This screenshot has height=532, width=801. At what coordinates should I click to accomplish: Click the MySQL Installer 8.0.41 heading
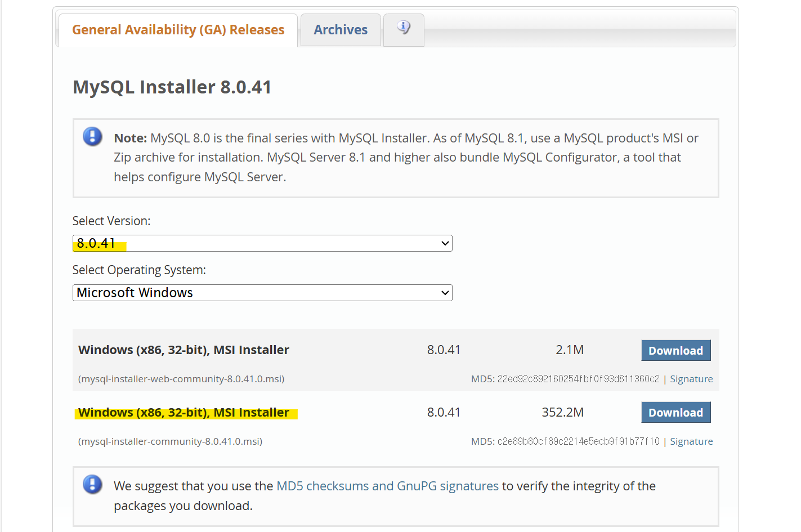[x=172, y=87]
